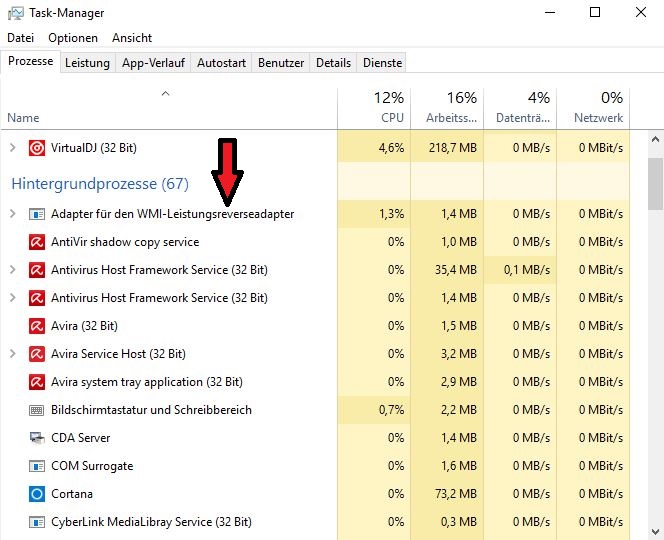Viewport: 664px width, 540px height.
Task: Sort by Arbeitsspeicher column header
Action: point(447,108)
